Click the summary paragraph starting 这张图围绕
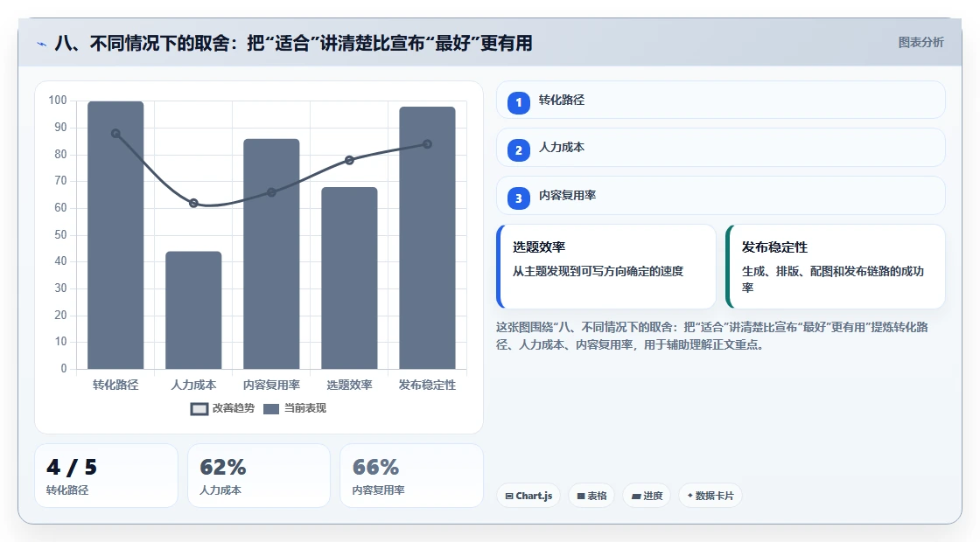This screenshot has width=980, height=542. click(x=712, y=336)
